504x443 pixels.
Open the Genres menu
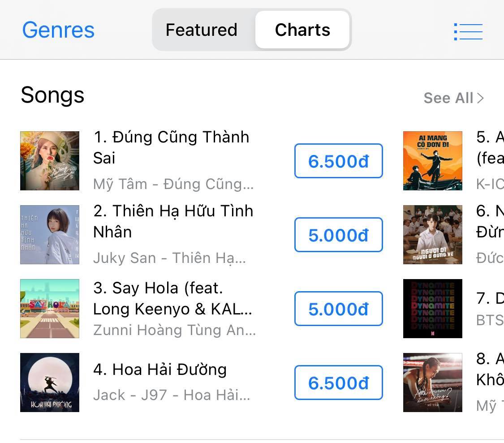pos(58,30)
